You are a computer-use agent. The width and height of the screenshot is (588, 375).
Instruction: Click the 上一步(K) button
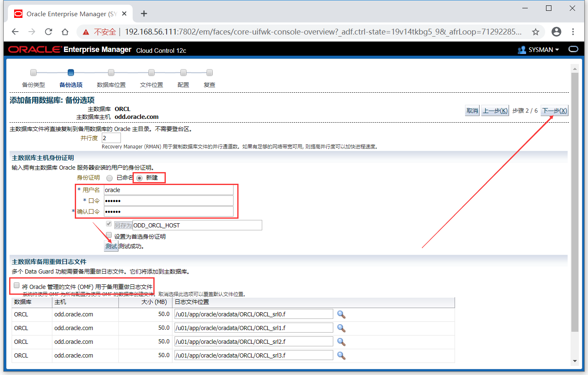click(495, 111)
